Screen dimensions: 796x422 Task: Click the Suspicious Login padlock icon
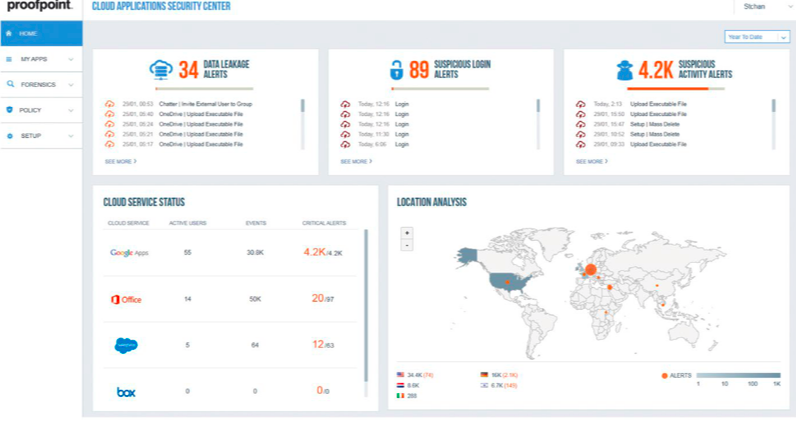point(397,71)
